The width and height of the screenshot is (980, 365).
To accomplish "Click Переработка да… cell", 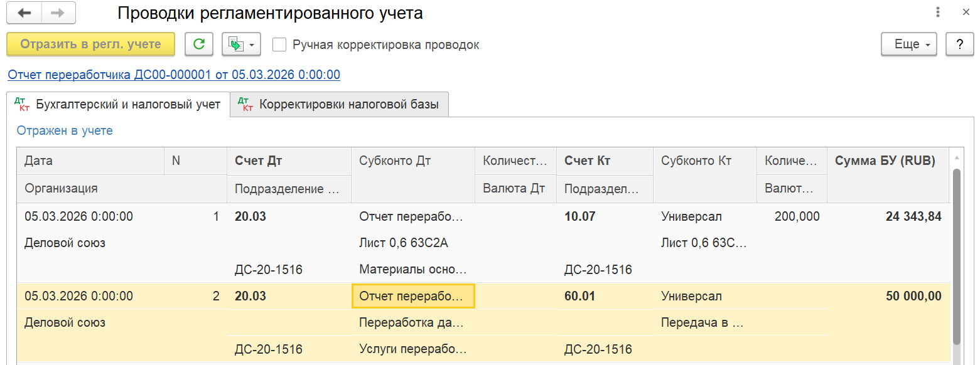I will (413, 323).
